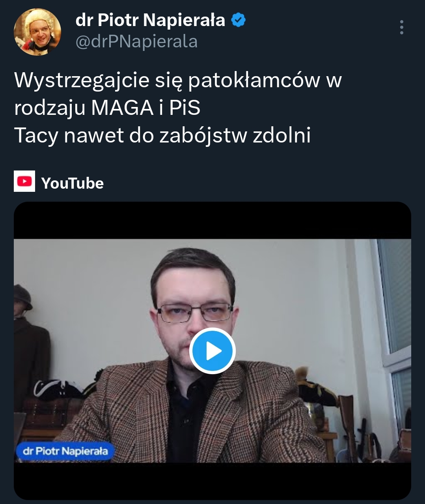This screenshot has width=425, height=504.
Task: Tap the blue play button on video
Action: 212,351
